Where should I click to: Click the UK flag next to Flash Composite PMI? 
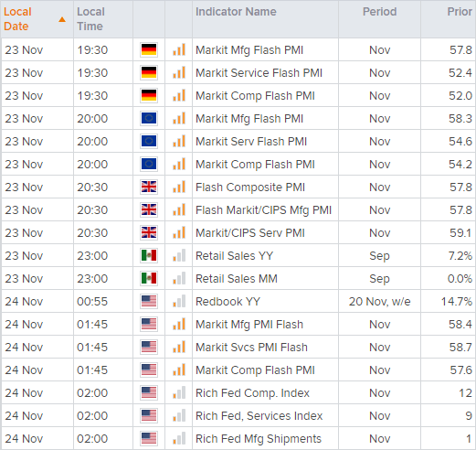click(149, 187)
